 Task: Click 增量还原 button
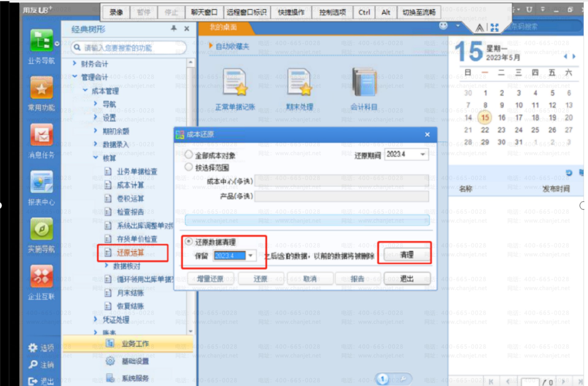click(x=210, y=279)
